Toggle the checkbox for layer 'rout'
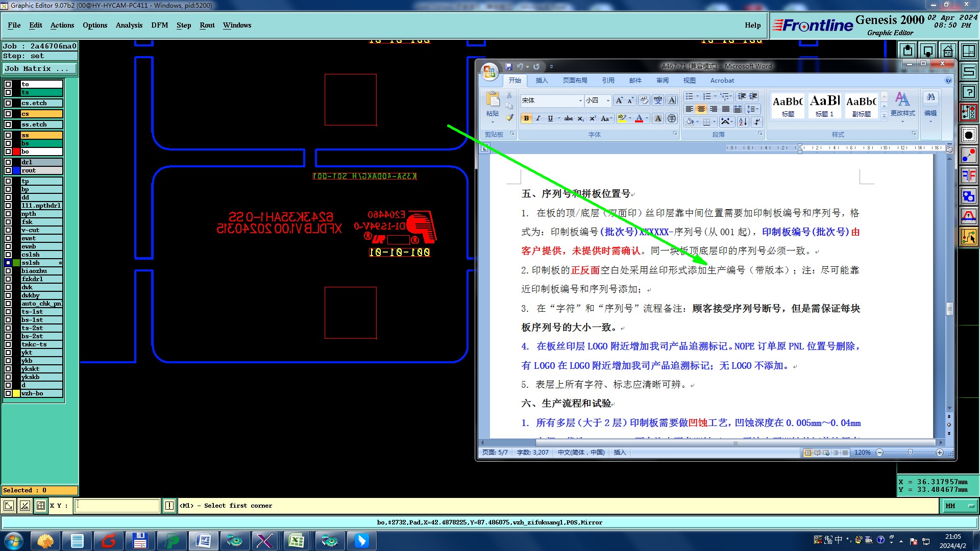This screenshot has width=980, height=551. 8,170
